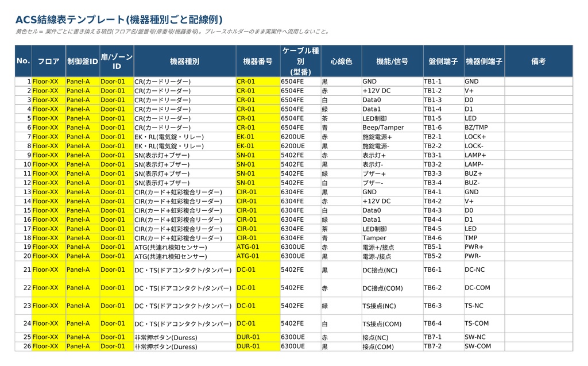Viewport: 588px width, 366px height.
Task: Click 6504FE cell in row 6
Action: pyautogui.click(x=301, y=128)
